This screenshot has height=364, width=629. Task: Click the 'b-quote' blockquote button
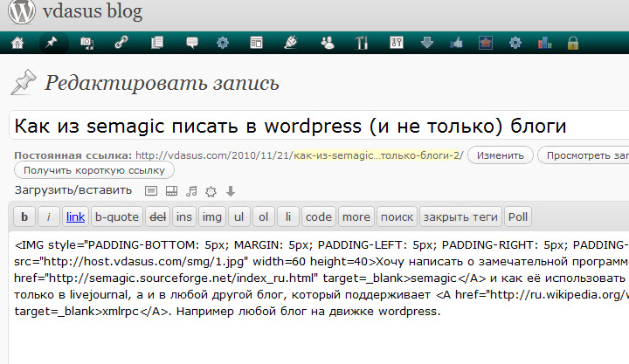tap(117, 216)
